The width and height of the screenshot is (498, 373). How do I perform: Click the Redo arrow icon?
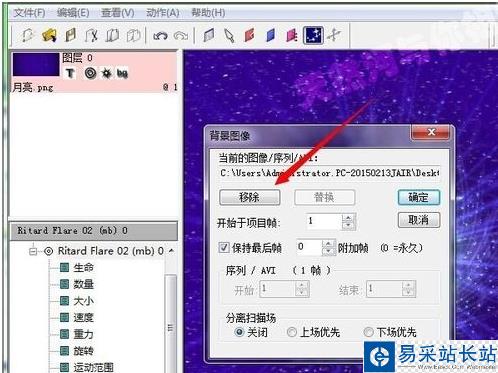pos(181,35)
